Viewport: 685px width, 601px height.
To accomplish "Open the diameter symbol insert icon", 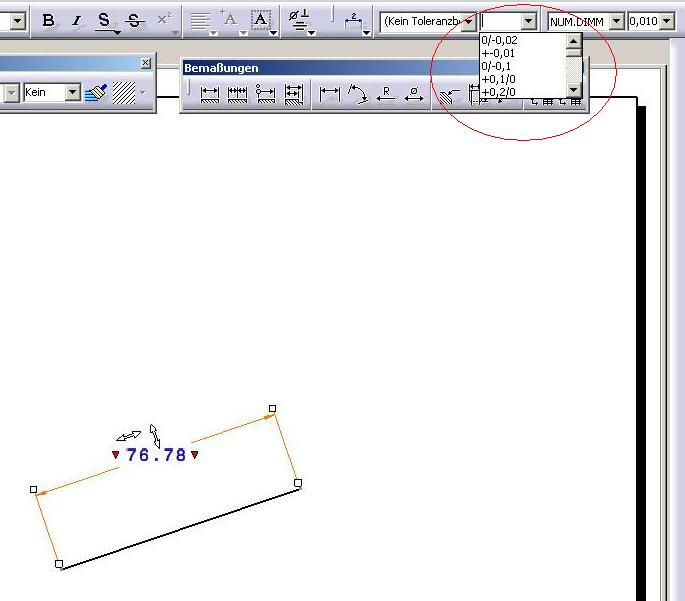I will click(x=299, y=20).
